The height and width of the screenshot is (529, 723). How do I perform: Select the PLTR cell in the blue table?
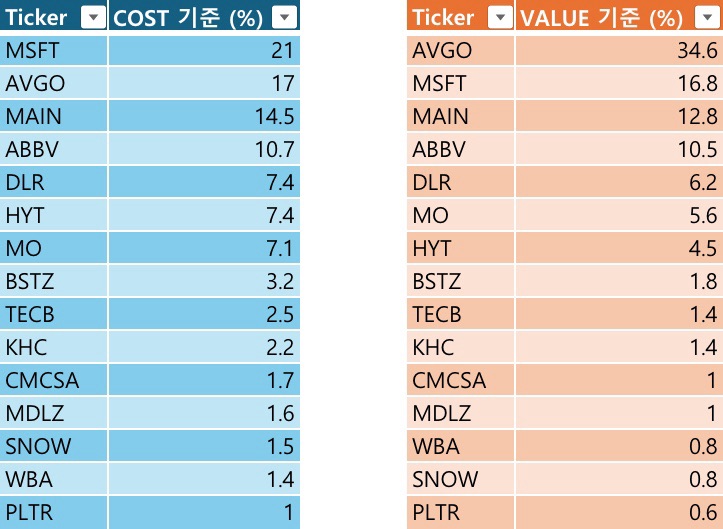tap(32, 512)
